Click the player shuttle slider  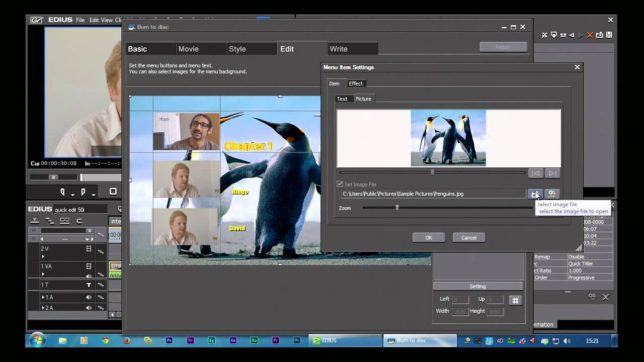53,177
